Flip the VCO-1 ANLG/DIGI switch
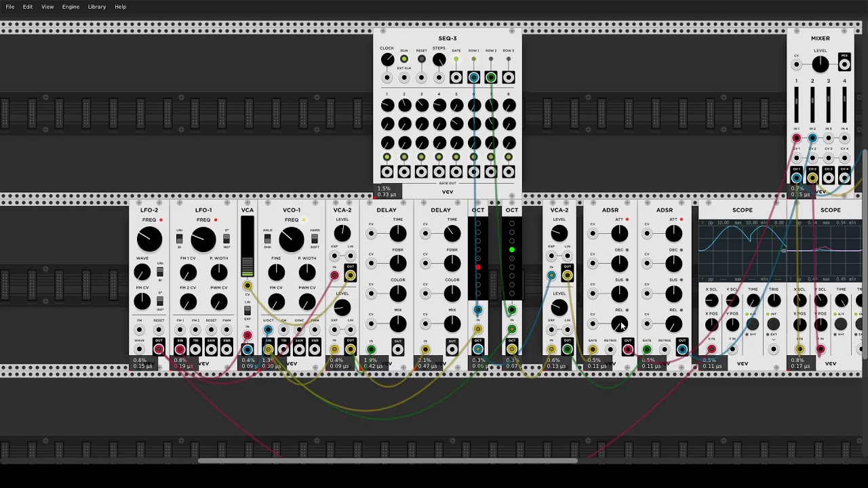The width and height of the screenshot is (868, 488). pos(267,239)
